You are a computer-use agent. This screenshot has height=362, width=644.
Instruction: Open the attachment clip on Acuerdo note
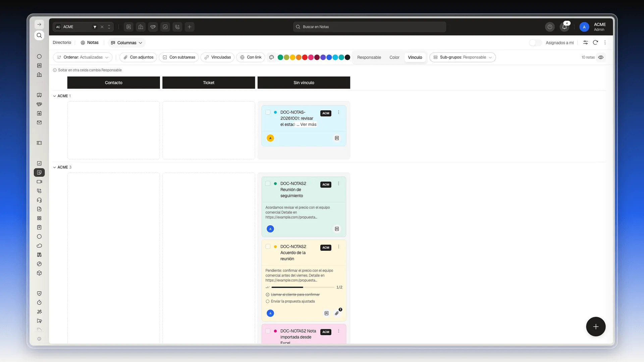337,313
